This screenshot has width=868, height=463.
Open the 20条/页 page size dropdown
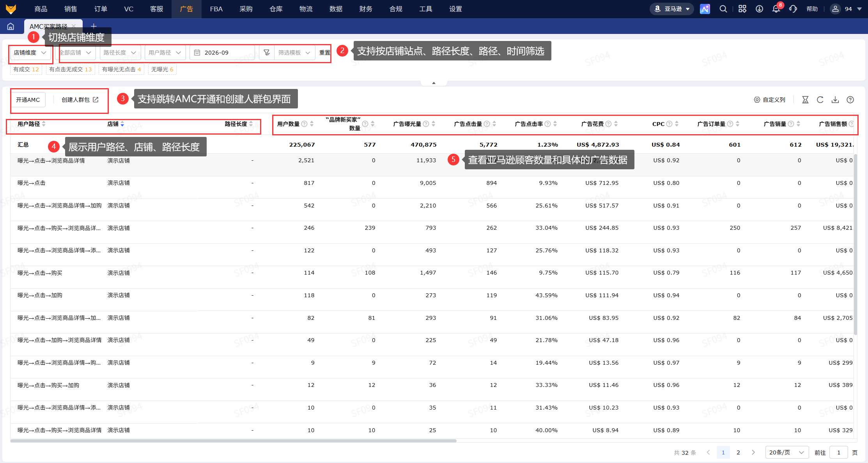coord(787,452)
